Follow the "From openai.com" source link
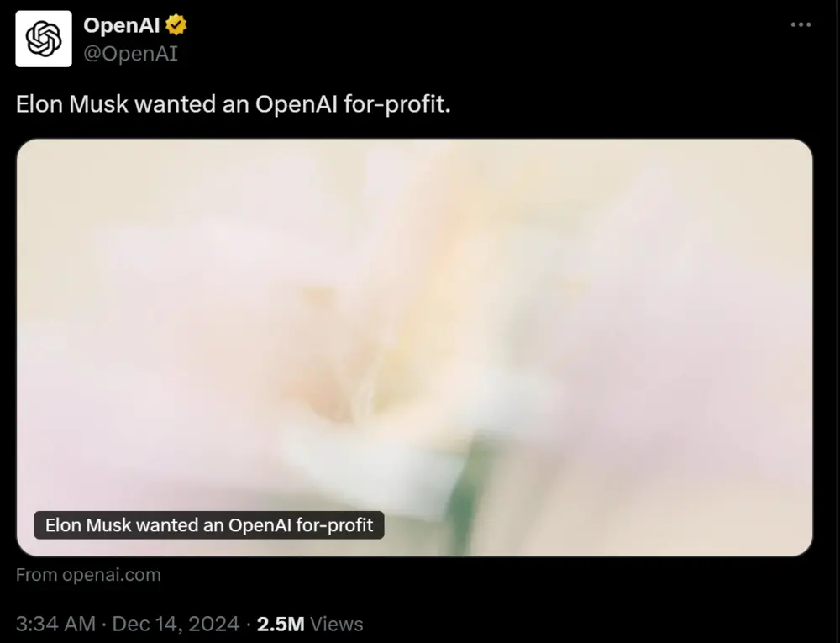This screenshot has height=643, width=840. pos(88,574)
